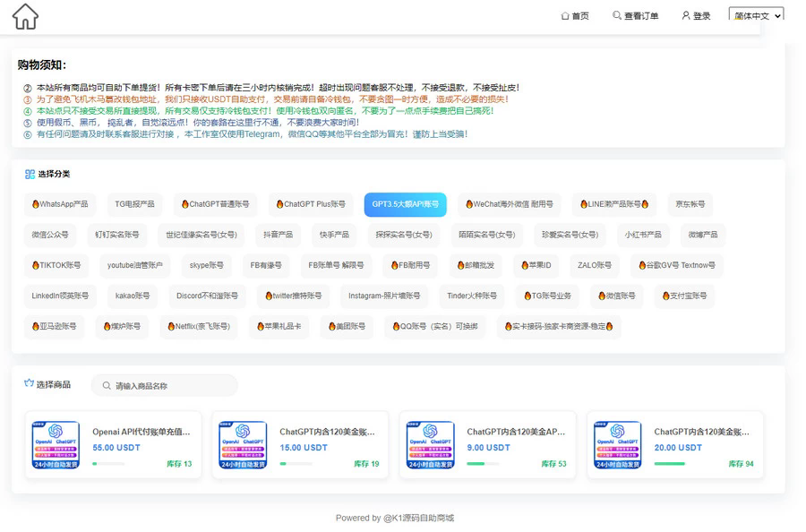
Task: Click the home icon at top left
Action: (x=26, y=16)
